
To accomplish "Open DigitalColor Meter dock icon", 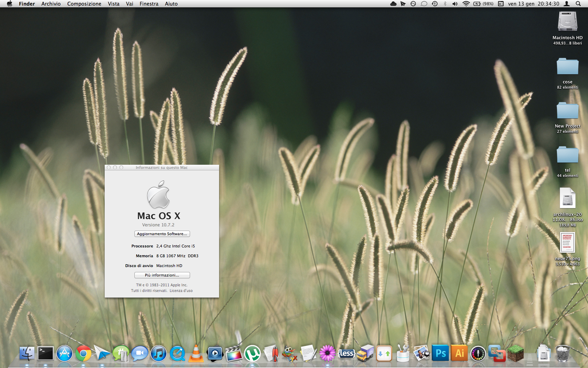I will (x=478, y=353).
